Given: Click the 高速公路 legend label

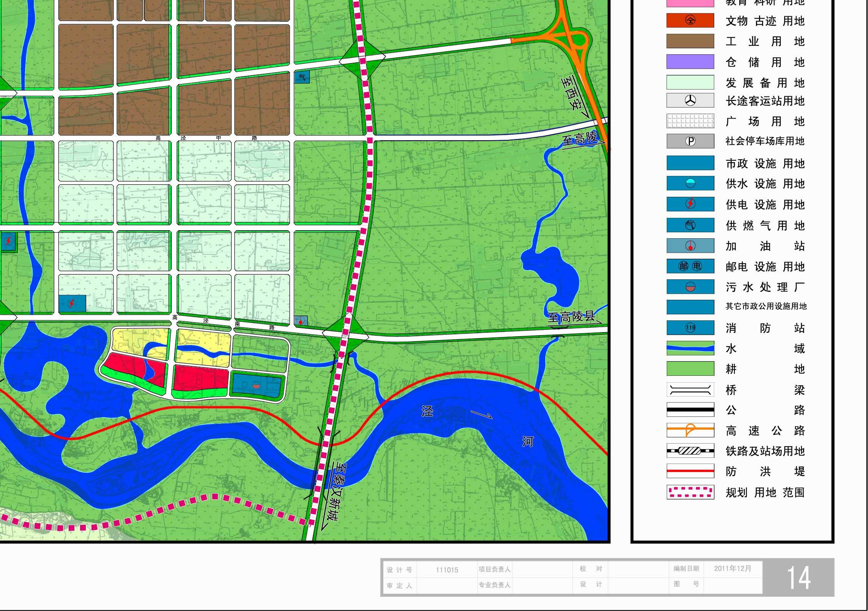Looking at the screenshot, I should pos(765,431).
